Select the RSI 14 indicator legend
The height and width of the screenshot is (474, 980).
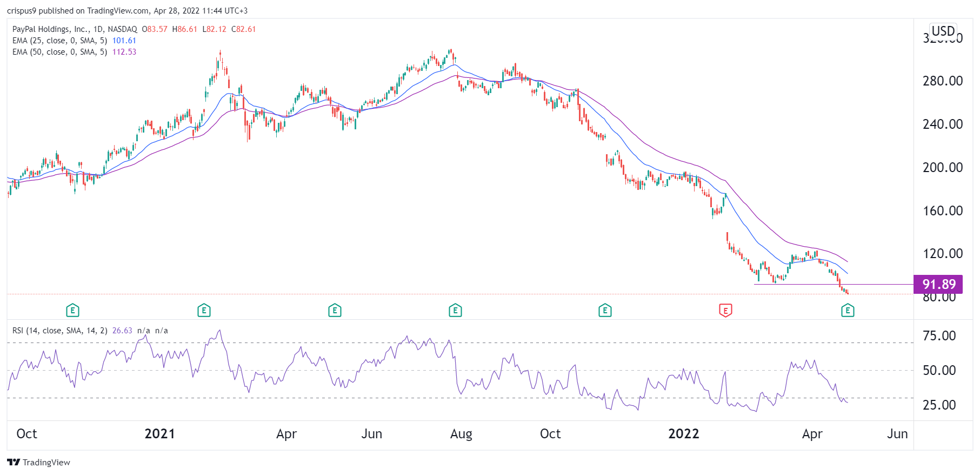pos(59,331)
